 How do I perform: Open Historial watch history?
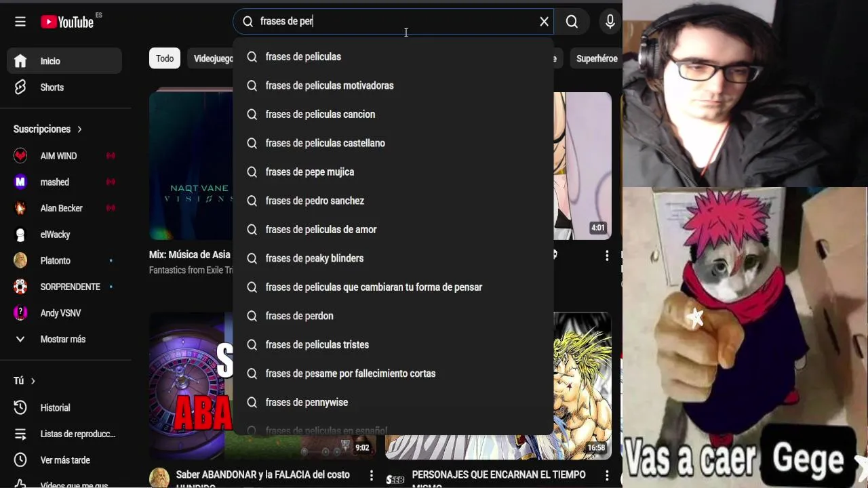click(x=64, y=407)
